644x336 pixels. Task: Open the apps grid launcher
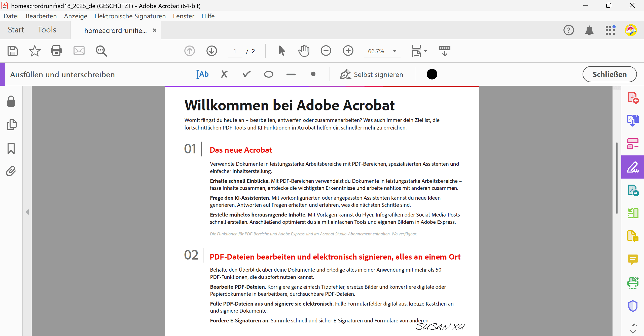[x=610, y=30]
